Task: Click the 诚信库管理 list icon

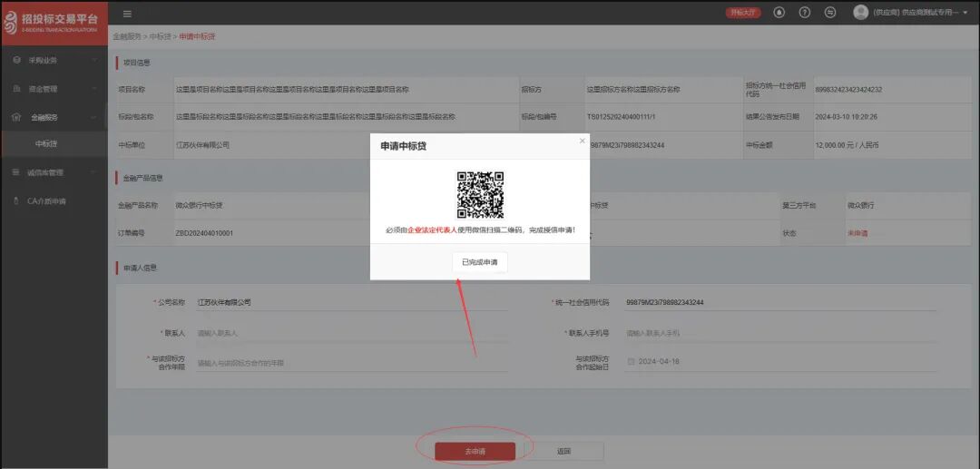Action: point(16,172)
